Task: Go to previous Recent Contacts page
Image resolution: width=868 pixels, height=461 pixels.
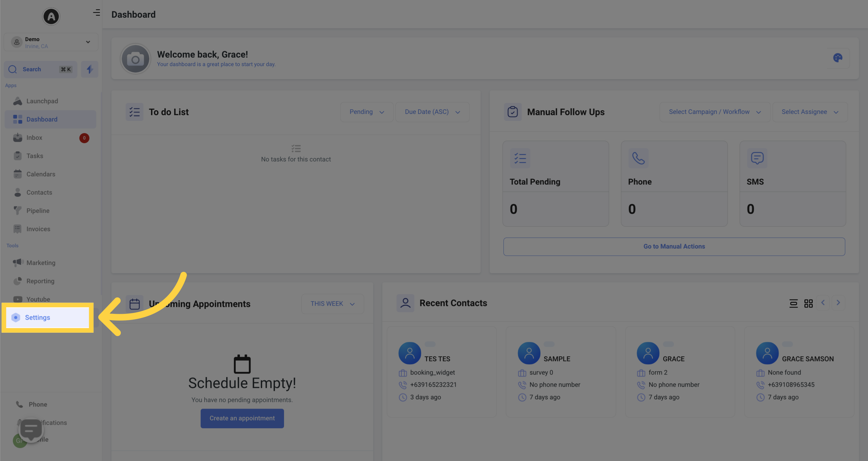Action: (823, 303)
